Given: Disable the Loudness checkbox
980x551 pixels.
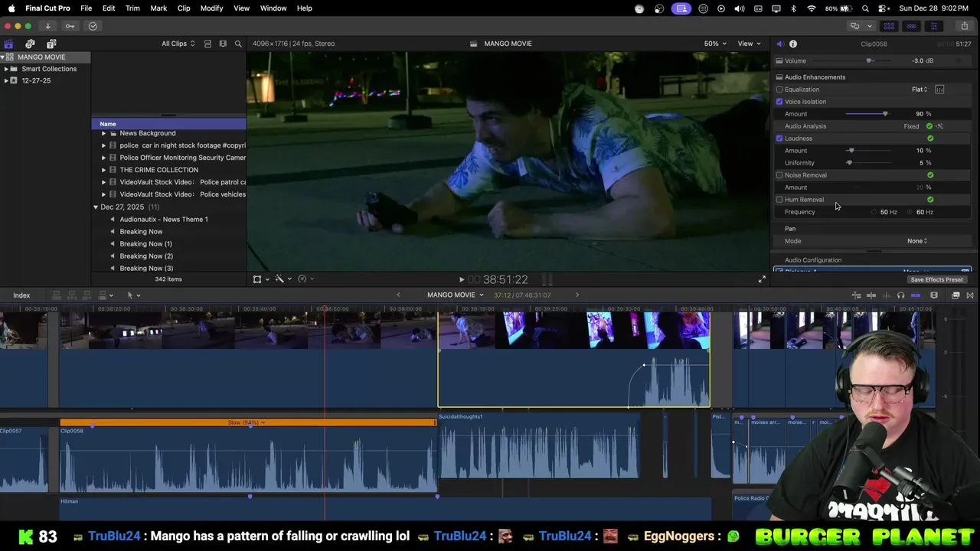Looking at the screenshot, I should 779,139.
